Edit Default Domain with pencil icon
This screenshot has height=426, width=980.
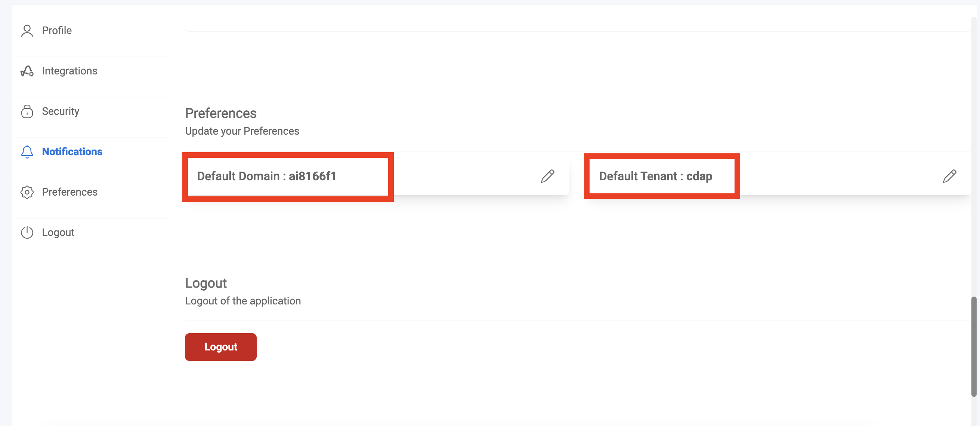tap(547, 176)
